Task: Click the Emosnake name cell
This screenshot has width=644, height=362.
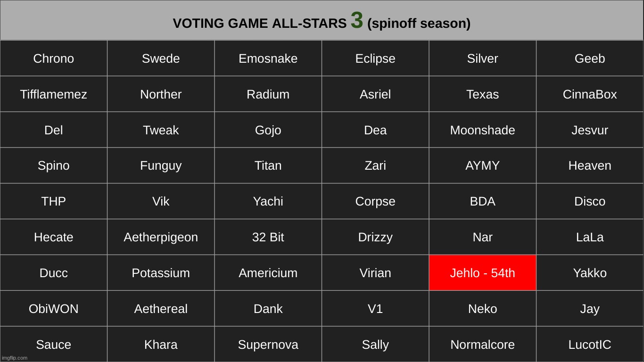Action: point(268,58)
